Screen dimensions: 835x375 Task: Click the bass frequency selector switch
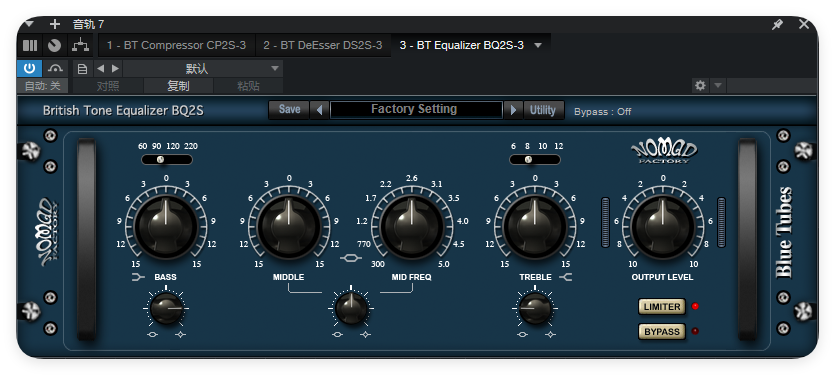point(167,159)
